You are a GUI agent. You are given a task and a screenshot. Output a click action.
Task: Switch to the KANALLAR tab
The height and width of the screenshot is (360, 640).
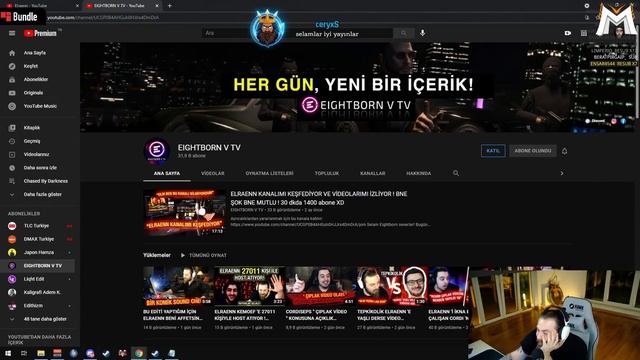click(372, 173)
